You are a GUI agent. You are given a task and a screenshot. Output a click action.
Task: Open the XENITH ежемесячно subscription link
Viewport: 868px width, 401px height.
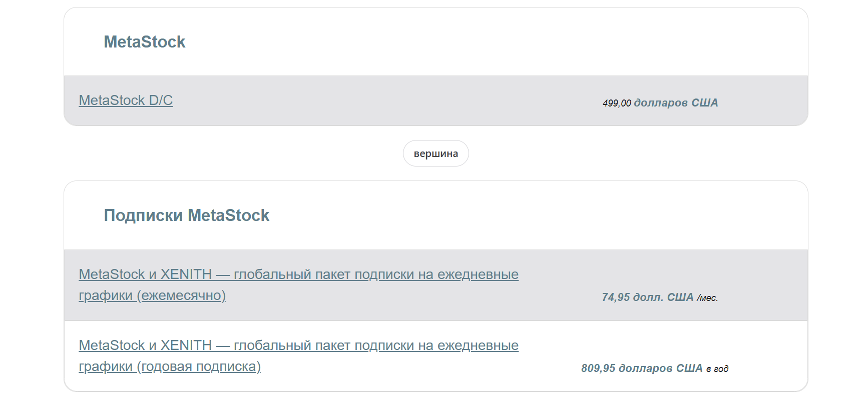click(298, 285)
